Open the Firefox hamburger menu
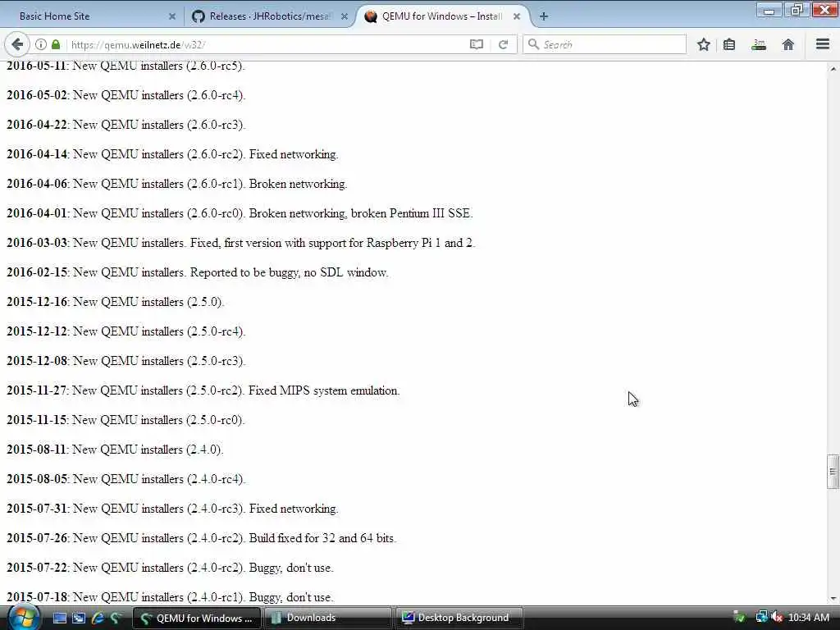This screenshot has width=840, height=630. [823, 44]
